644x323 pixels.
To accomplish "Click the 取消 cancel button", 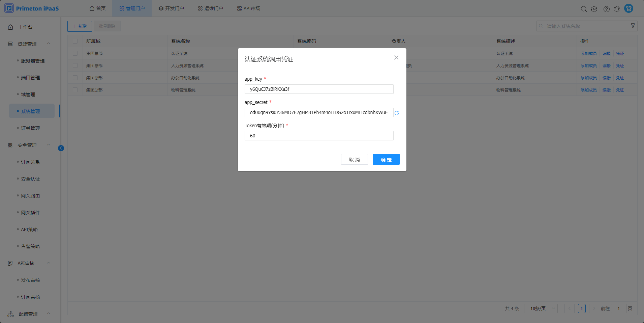I will [x=355, y=159].
